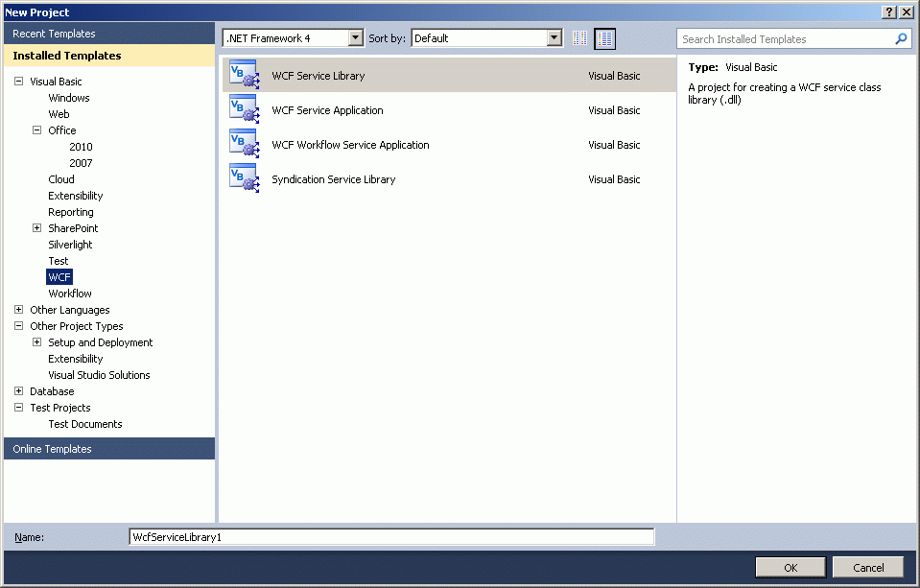Screen dimensions: 920x588
Task: Open the Recent Templates section
Action: click(109, 34)
